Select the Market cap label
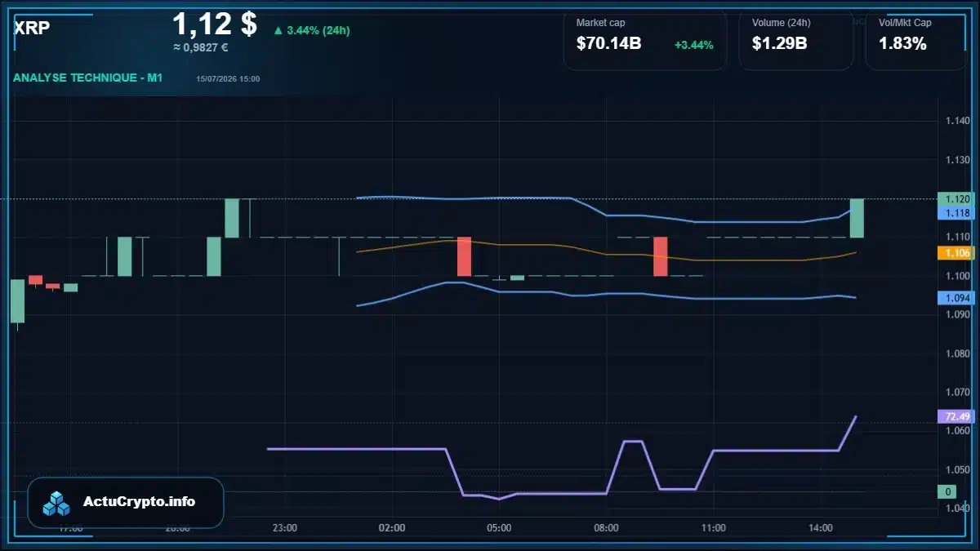 [x=601, y=23]
